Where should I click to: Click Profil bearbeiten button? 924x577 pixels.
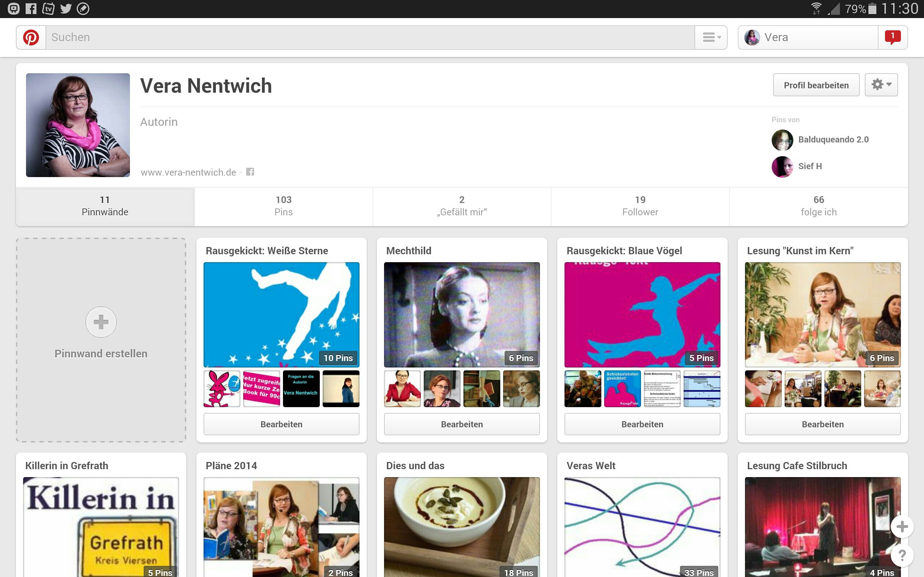click(x=816, y=85)
